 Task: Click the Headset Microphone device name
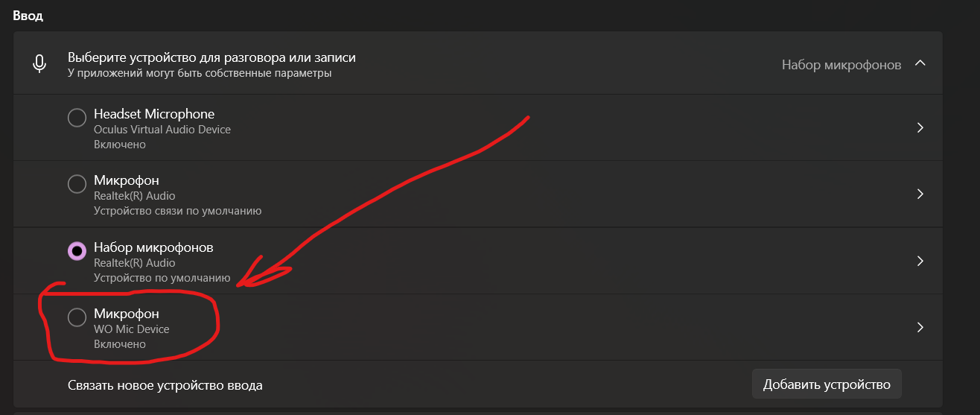coord(153,114)
